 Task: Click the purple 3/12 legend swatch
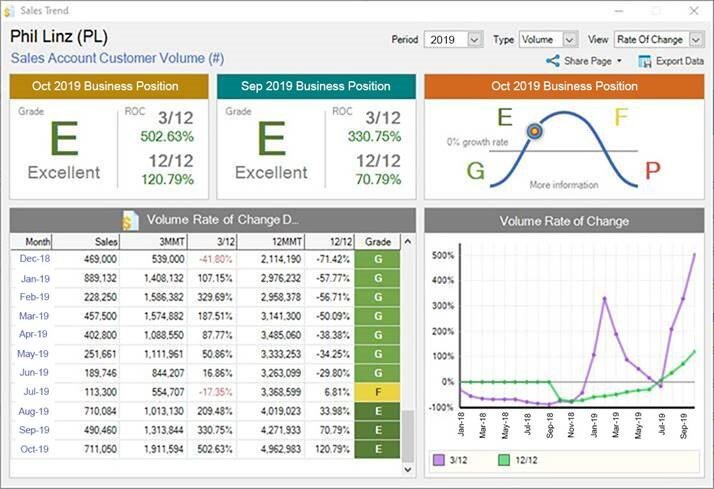438,459
